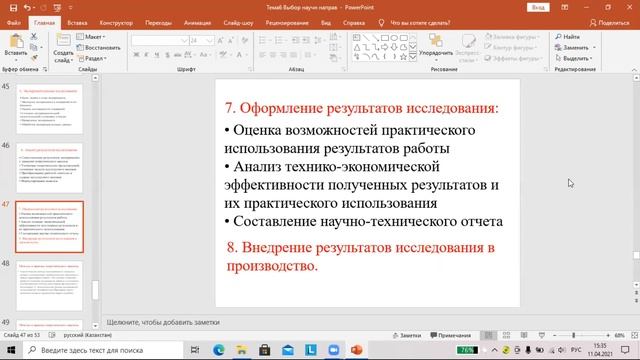This screenshot has height=360, width=640.
Task: Select slide 46 thumbnail
Action: (49, 168)
